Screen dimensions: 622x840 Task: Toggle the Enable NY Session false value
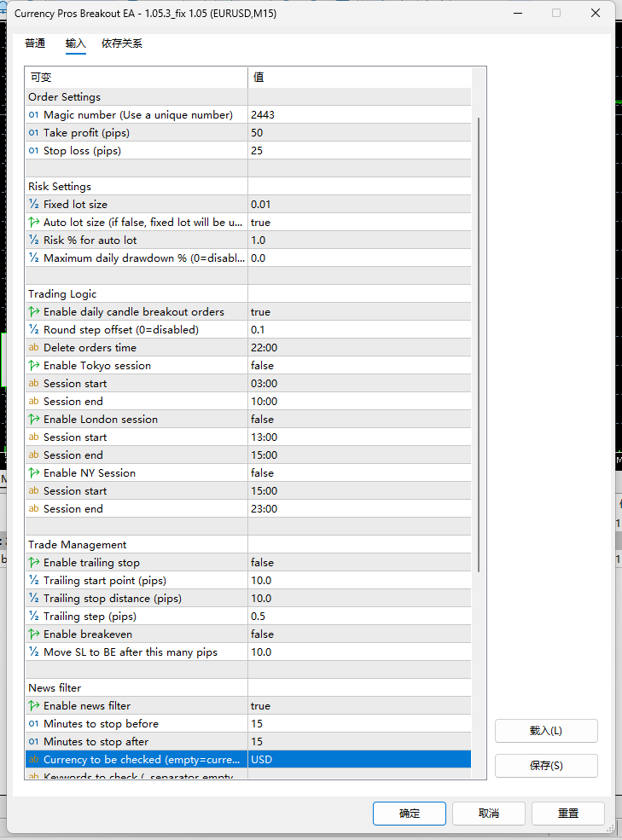359,472
